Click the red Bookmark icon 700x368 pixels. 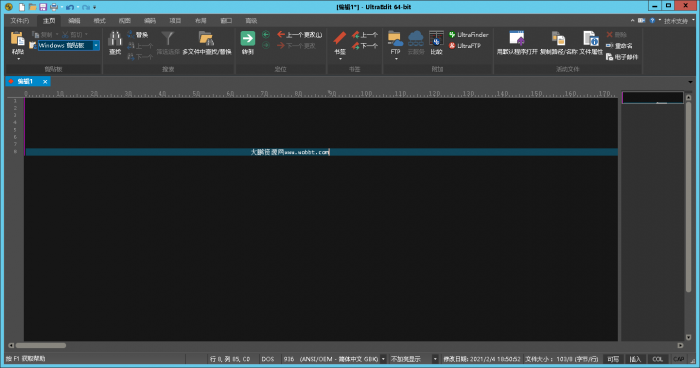pos(340,38)
